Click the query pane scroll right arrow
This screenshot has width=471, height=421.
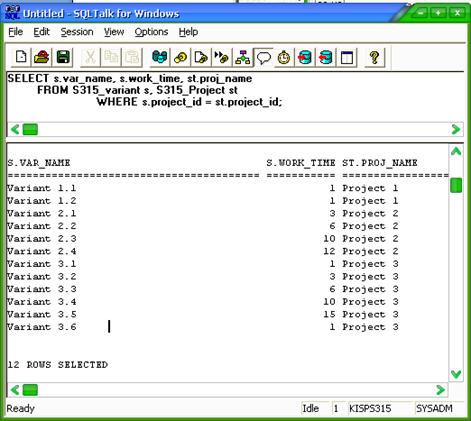coord(456,129)
